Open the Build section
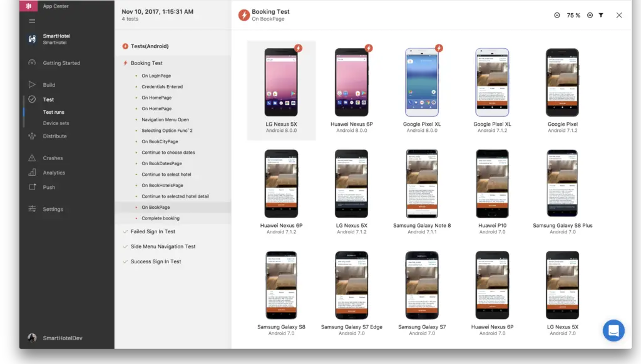This screenshot has width=641, height=364. pyautogui.click(x=49, y=85)
